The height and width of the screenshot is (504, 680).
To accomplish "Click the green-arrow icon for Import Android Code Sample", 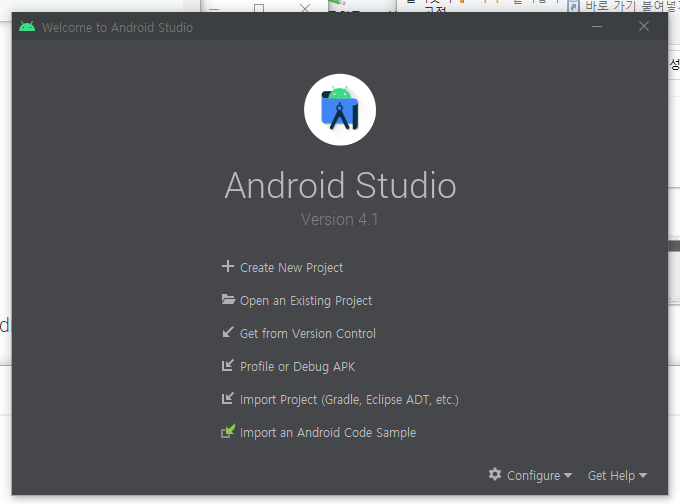I will (x=228, y=431).
